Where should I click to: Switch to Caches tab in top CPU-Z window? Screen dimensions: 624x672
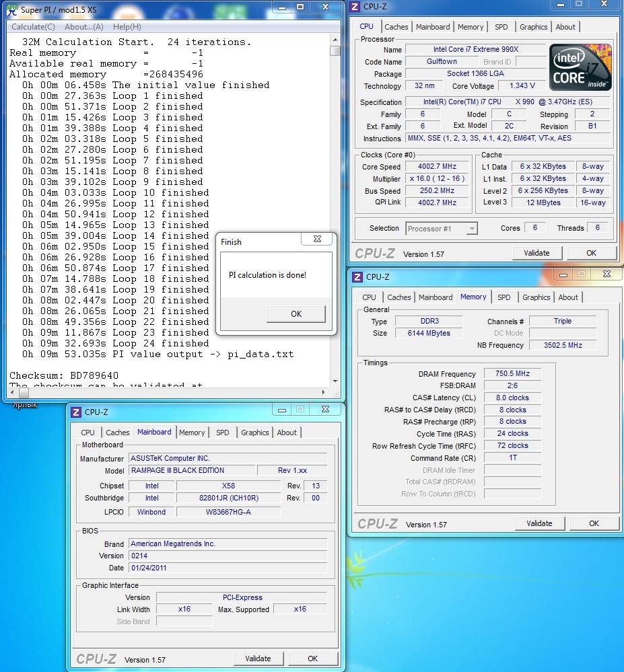tap(396, 27)
